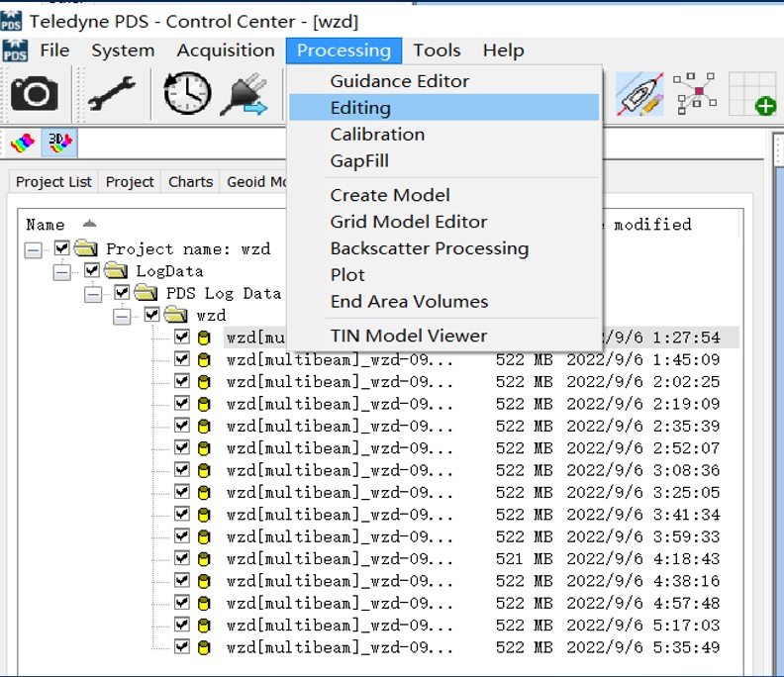Uncheck the file modified at 3:59:33
Viewport: 784px width, 677px height.
[182, 536]
